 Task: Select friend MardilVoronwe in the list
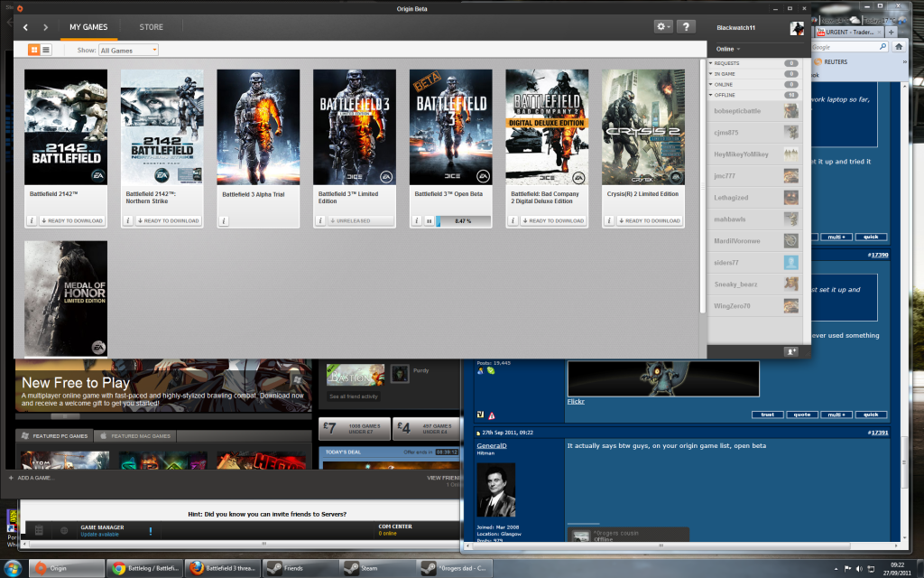coord(755,240)
